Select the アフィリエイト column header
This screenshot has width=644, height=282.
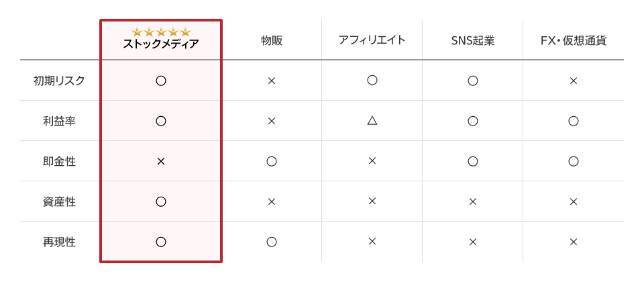click(372, 40)
